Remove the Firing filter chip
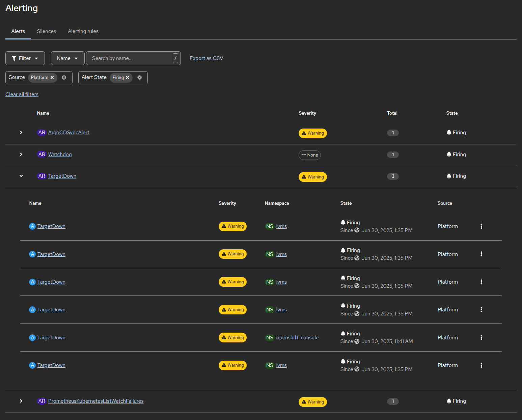Viewport: 522px width, 420px height. pyautogui.click(x=128, y=78)
